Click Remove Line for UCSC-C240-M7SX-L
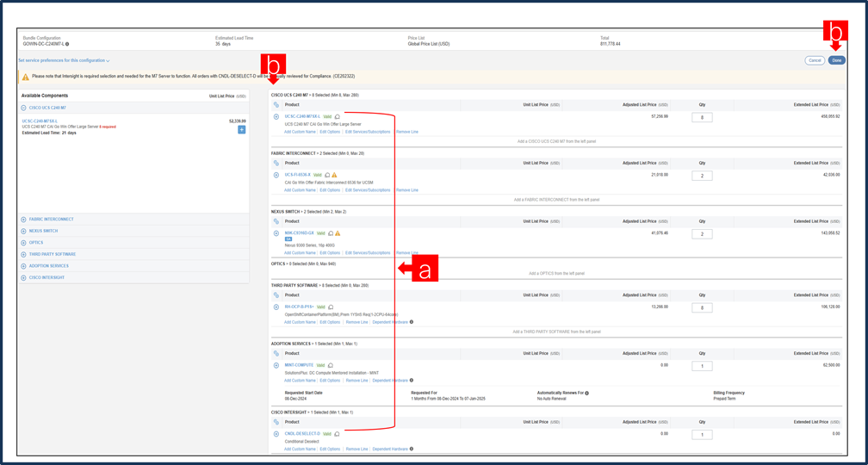 [x=406, y=132]
